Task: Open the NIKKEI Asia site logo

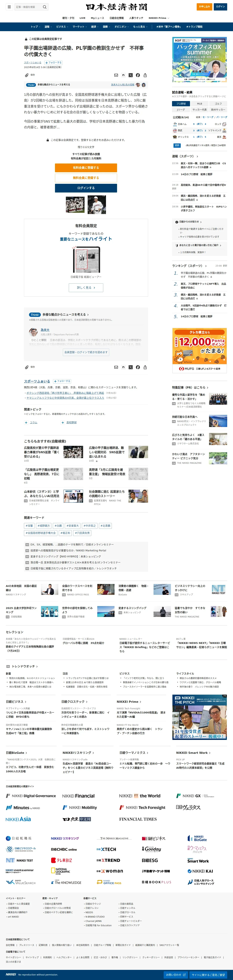Action: pos(18,819)
